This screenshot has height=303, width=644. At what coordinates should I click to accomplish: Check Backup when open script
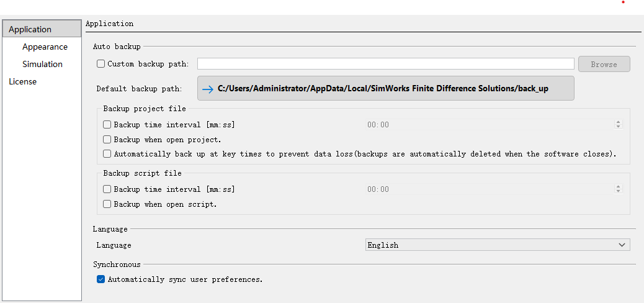click(x=107, y=204)
